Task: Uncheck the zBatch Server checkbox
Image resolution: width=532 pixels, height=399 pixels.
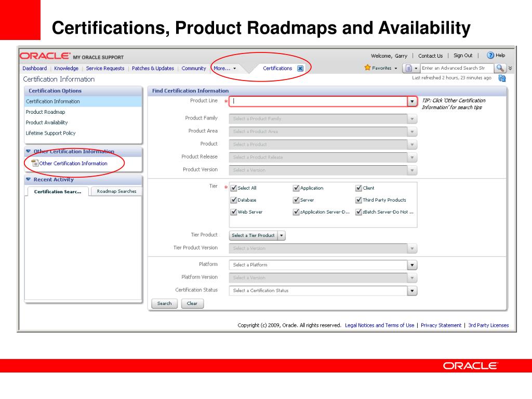Action: click(x=358, y=212)
